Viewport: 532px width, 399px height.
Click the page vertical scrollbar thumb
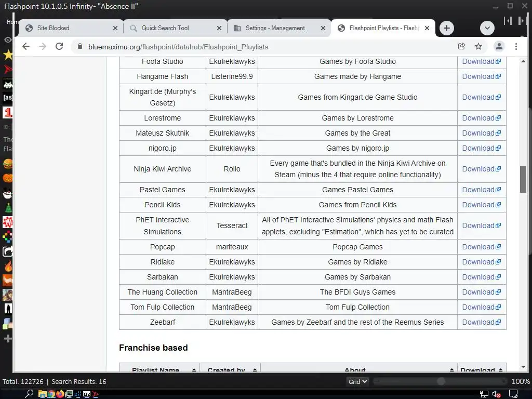click(x=523, y=179)
